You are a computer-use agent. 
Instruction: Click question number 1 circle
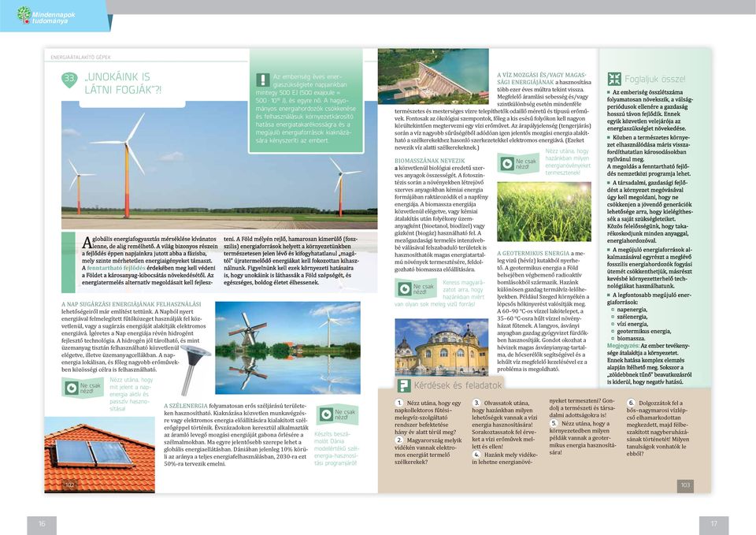pos(399,403)
